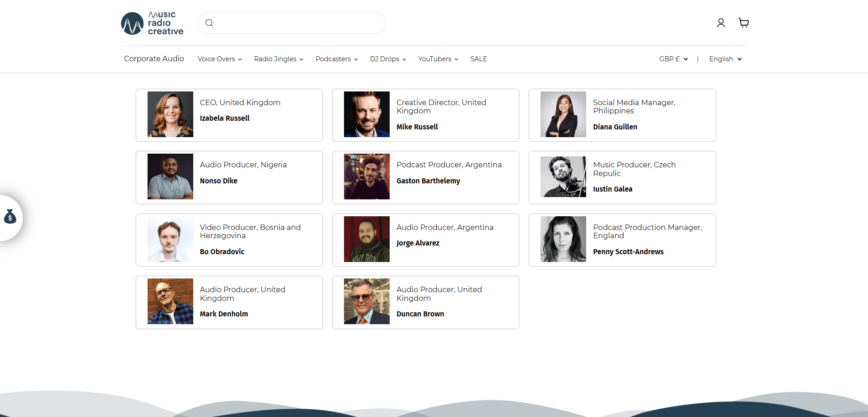The height and width of the screenshot is (417, 868).
Task: Open the Podcasters dropdown menu
Action: point(336,59)
